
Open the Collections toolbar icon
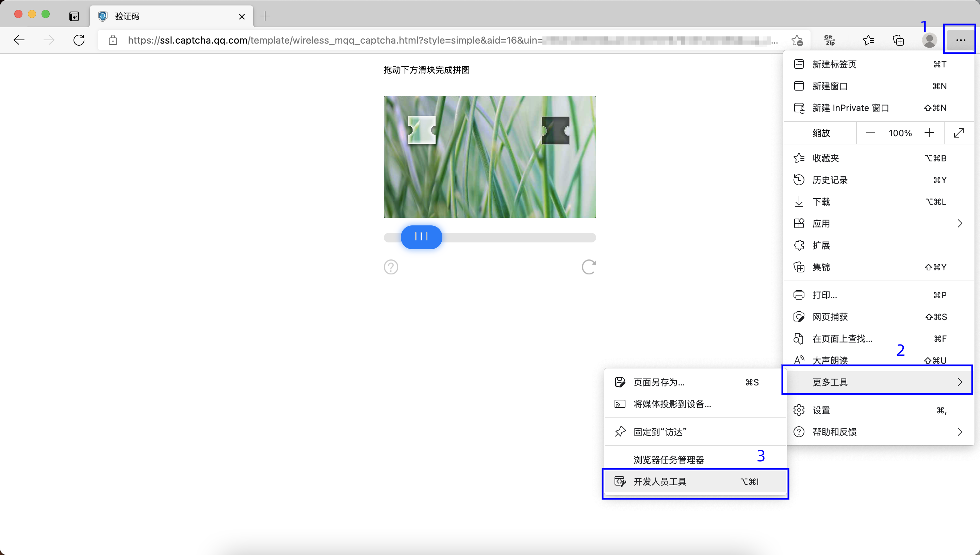(x=898, y=40)
